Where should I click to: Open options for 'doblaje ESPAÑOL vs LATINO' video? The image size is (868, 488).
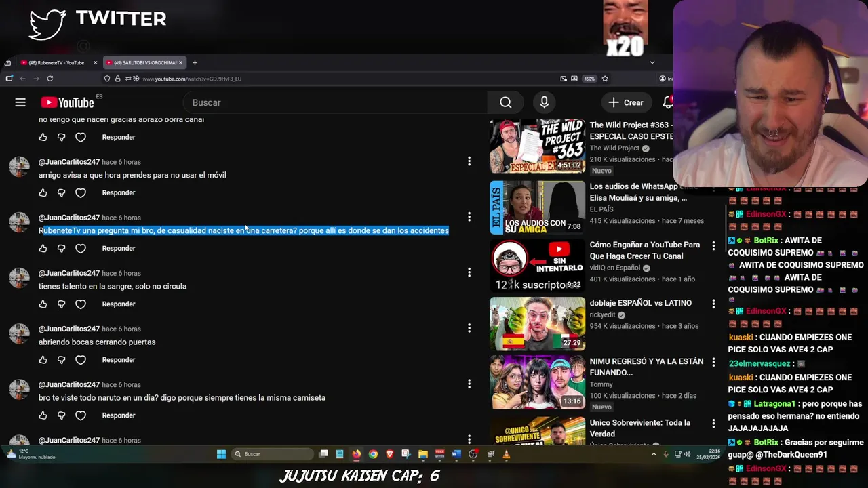(x=713, y=304)
